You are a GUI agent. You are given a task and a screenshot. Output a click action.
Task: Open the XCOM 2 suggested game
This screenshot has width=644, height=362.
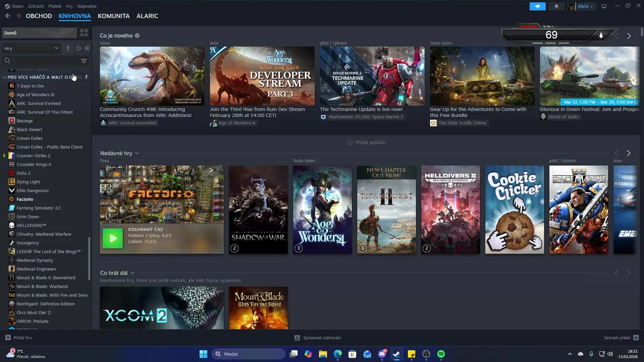(x=162, y=308)
